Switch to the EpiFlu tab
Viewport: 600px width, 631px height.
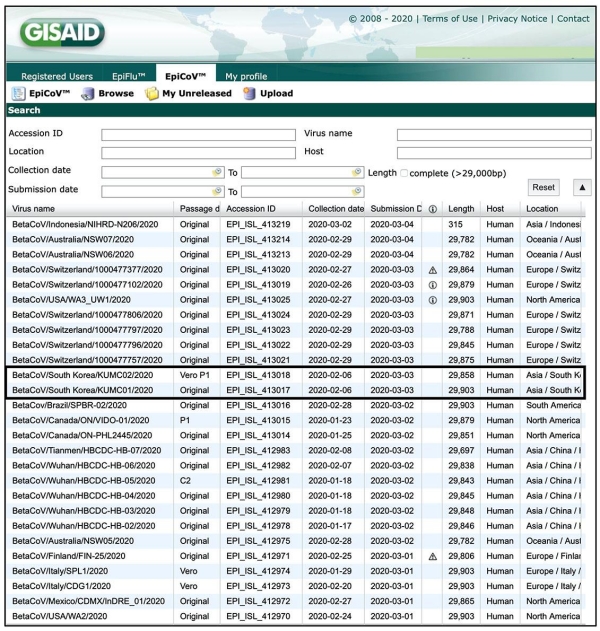[127, 76]
